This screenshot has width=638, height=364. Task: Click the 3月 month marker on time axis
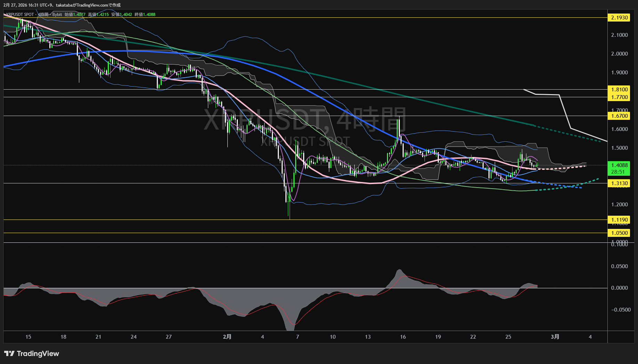(x=555, y=337)
